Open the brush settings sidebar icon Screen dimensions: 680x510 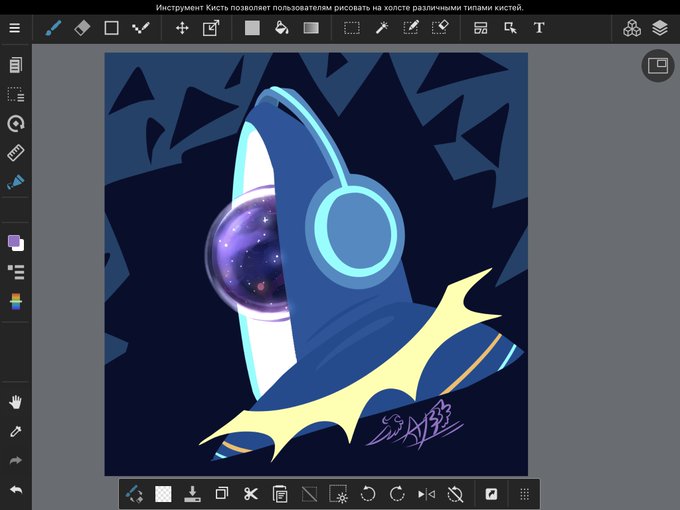click(16, 182)
